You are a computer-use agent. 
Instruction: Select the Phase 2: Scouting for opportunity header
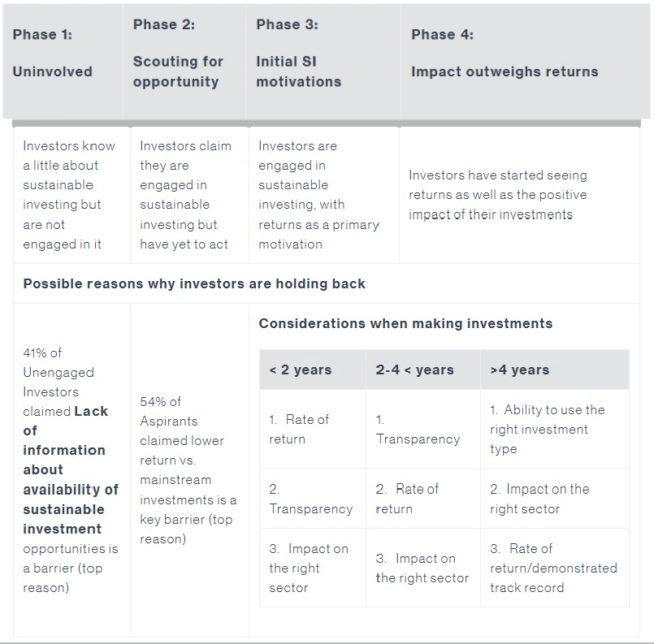tap(176, 53)
